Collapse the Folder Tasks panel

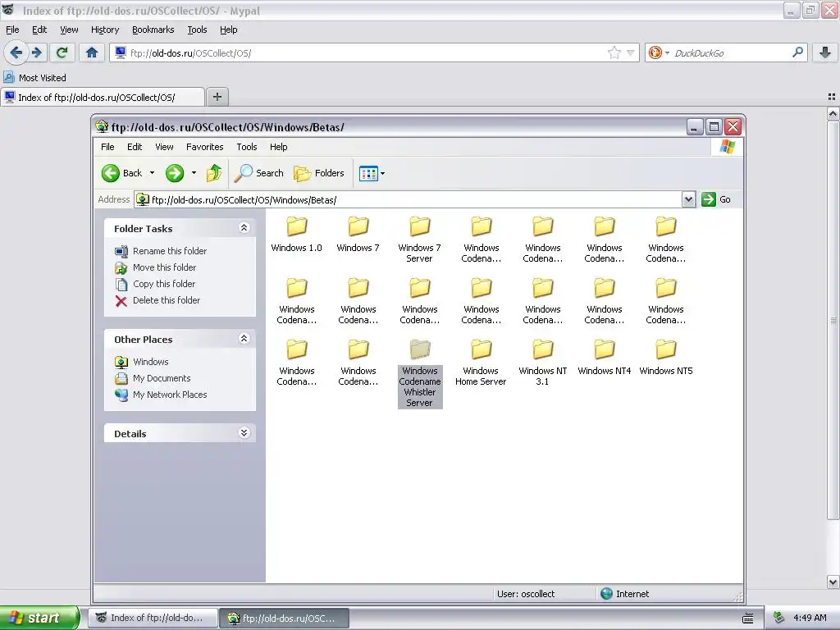point(244,228)
